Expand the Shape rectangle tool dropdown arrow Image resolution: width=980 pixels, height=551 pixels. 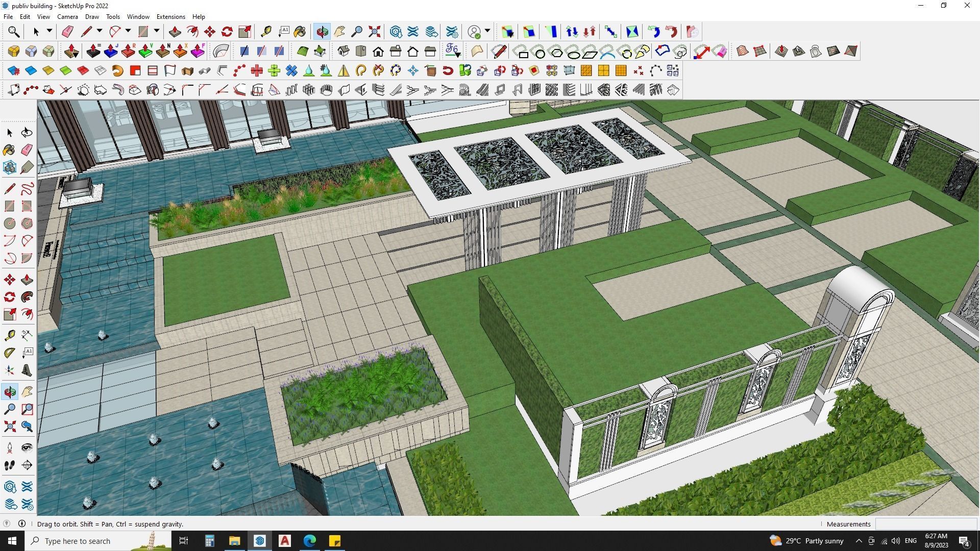[x=157, y=32]
